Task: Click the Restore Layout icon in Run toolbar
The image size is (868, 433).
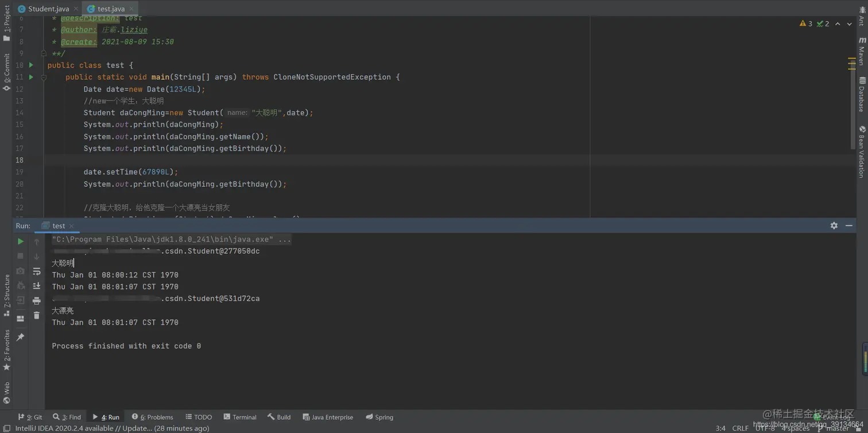Action: coord(21,319)
